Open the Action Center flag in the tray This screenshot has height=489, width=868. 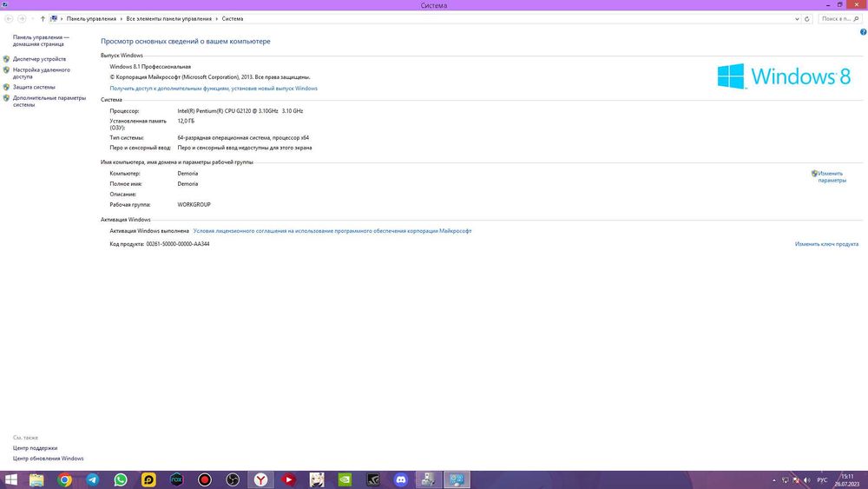pos(796,480)
